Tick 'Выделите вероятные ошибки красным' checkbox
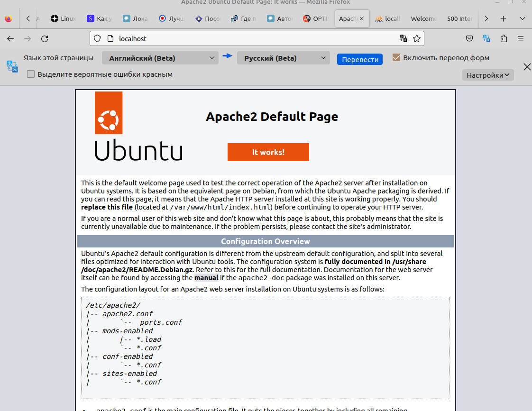Viewport: 532px width, 411px height. 31,74
